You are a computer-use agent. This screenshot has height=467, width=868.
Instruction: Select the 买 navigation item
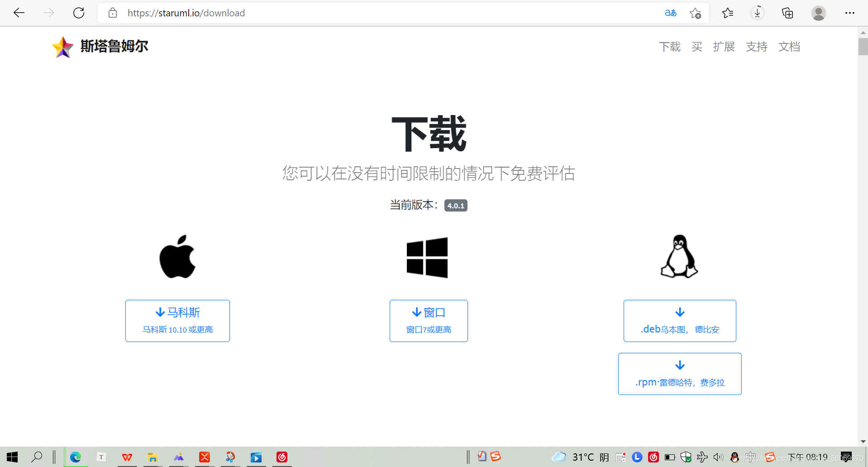pyautogui.click(x=697, y=47)
